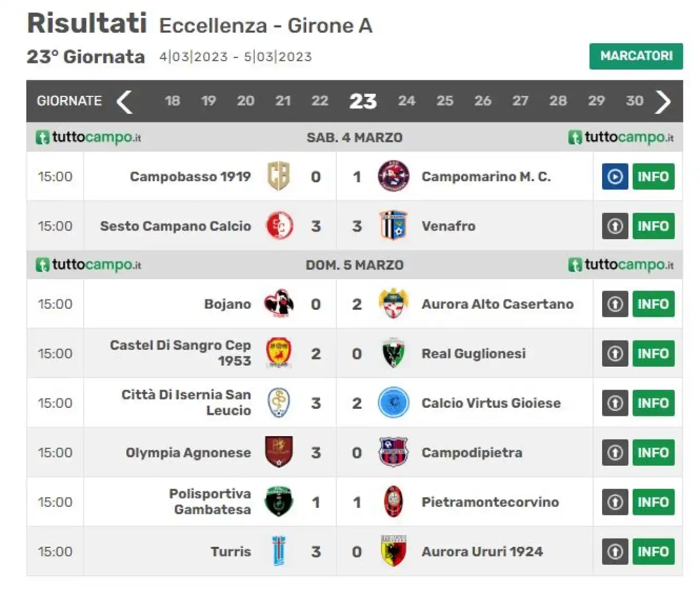Switch to giornata 24
The width and height of the screenshot is (700, 590).
(406, 101)
